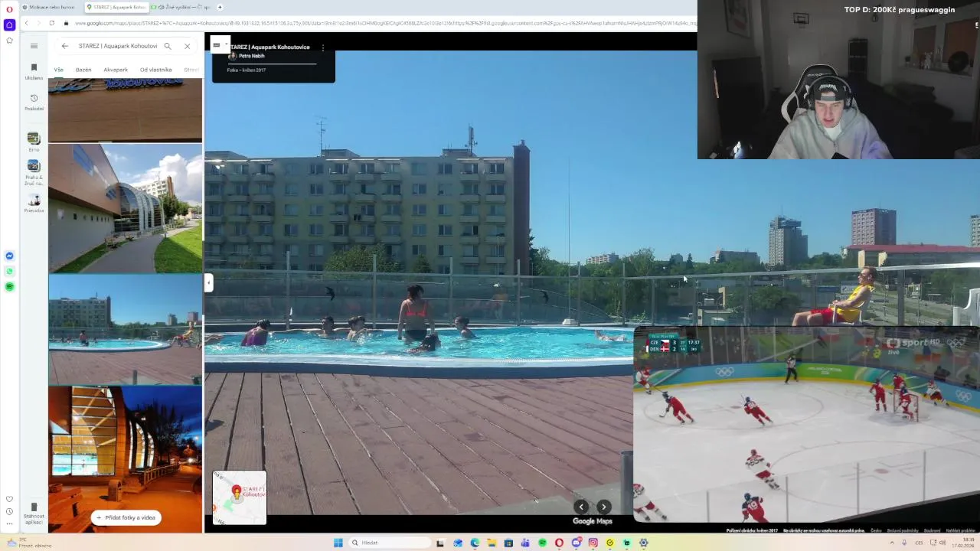Open the rooftop pool photo thumbnail

tap(126, 329)
